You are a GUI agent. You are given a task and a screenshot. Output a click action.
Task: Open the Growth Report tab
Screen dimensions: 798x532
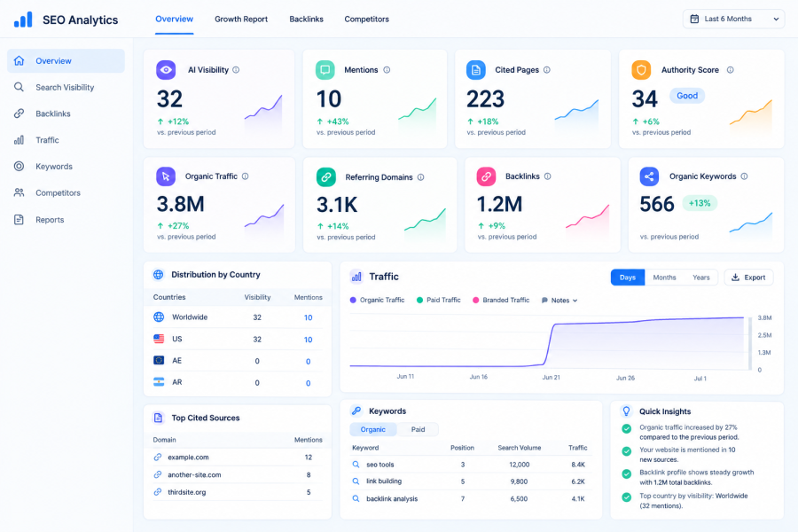coord(241,20)
